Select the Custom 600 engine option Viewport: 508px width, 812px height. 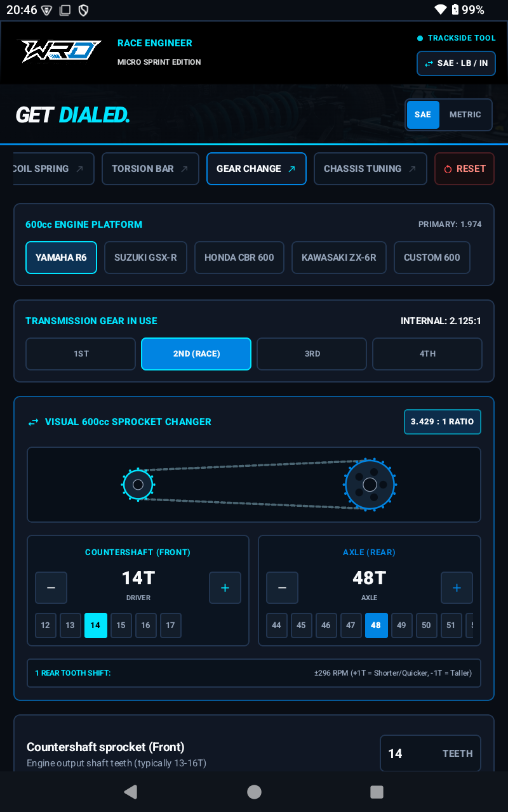click(432, 258)
